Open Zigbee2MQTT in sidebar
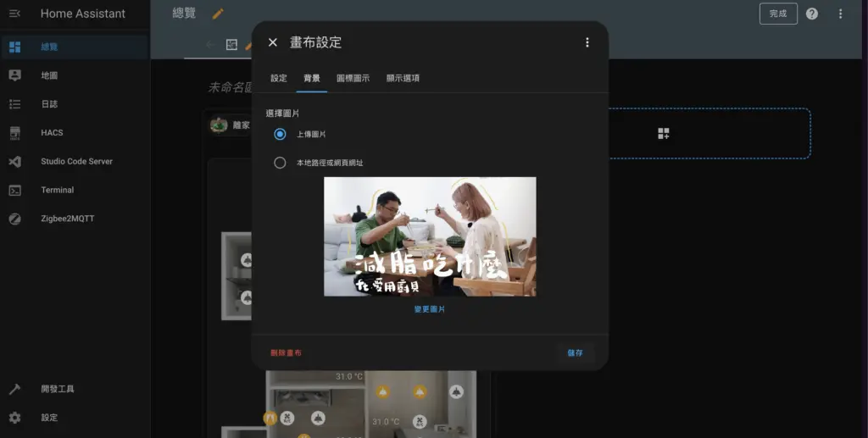This screenshot has height=438, width=868. coord(75,219)
